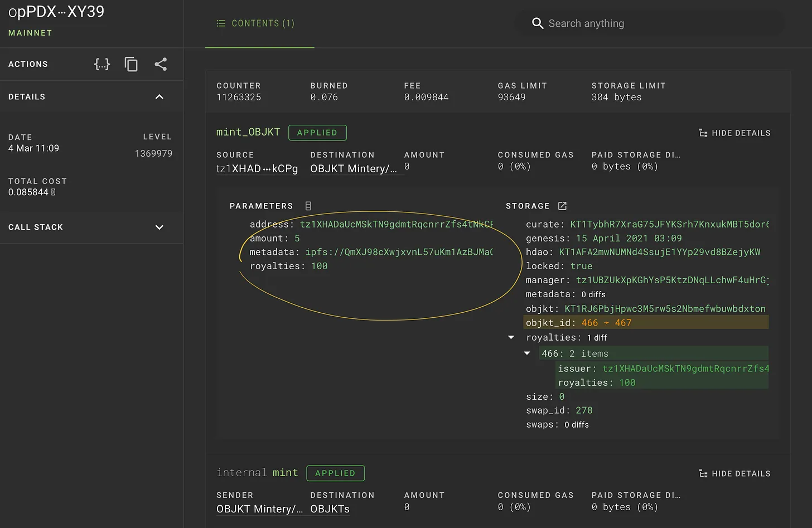Open storage in new window icon
The image size is (812, 528).
click(x=562, y=206)
